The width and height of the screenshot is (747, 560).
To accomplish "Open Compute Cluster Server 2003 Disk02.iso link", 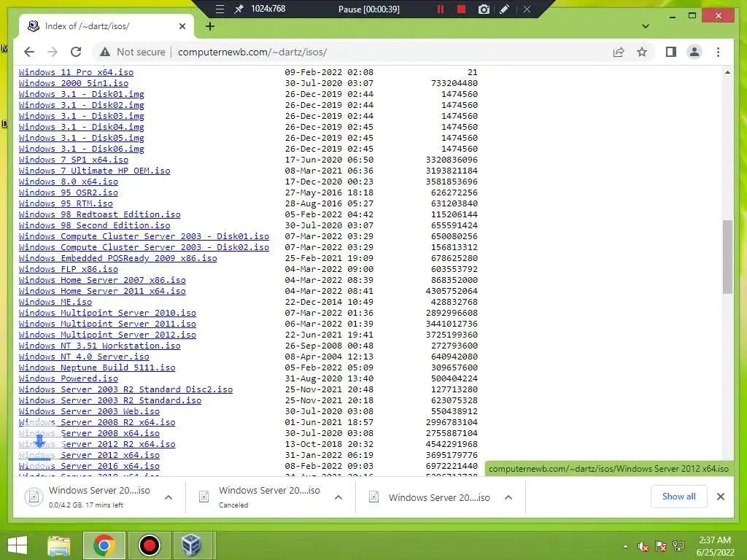I will 144,248.
